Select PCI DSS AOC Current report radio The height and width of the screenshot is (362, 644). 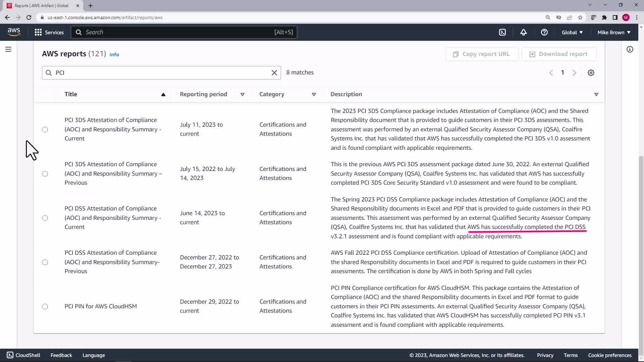point(45,218)
